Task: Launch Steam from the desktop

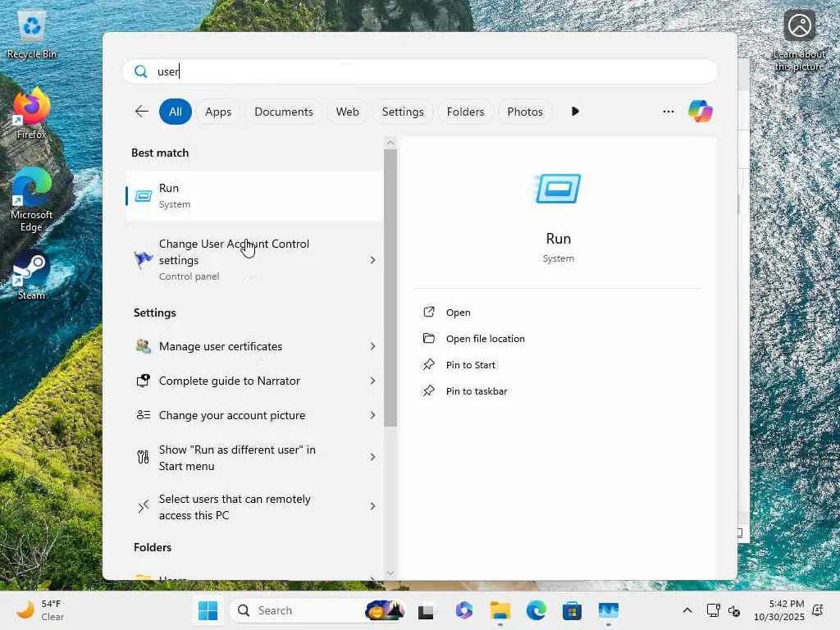Action: pos(31,276)
